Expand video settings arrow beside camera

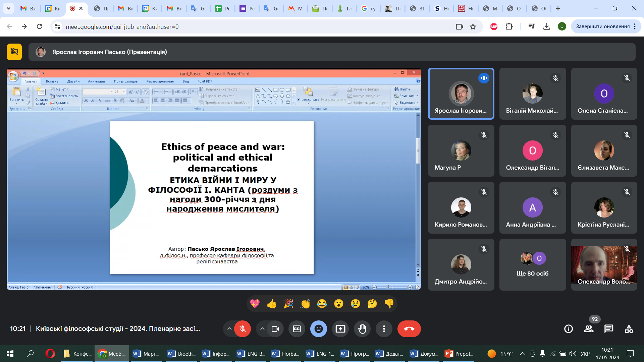[262, 329]
